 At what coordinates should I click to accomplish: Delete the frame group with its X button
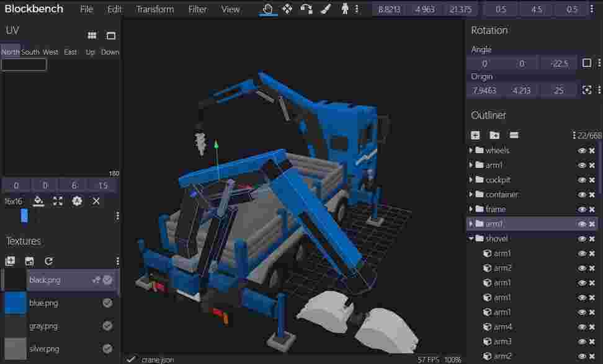(591, 209)
